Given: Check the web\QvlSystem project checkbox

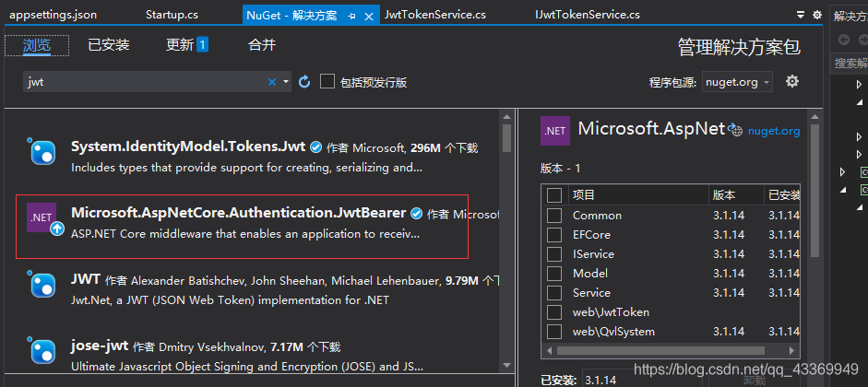Looking at the screenshot, I should [x=554, y=332].
